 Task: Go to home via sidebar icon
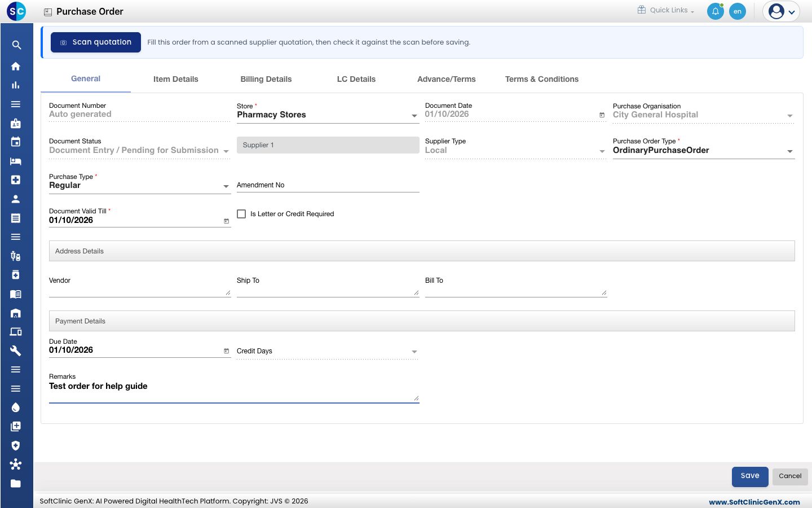coord(16,66)
